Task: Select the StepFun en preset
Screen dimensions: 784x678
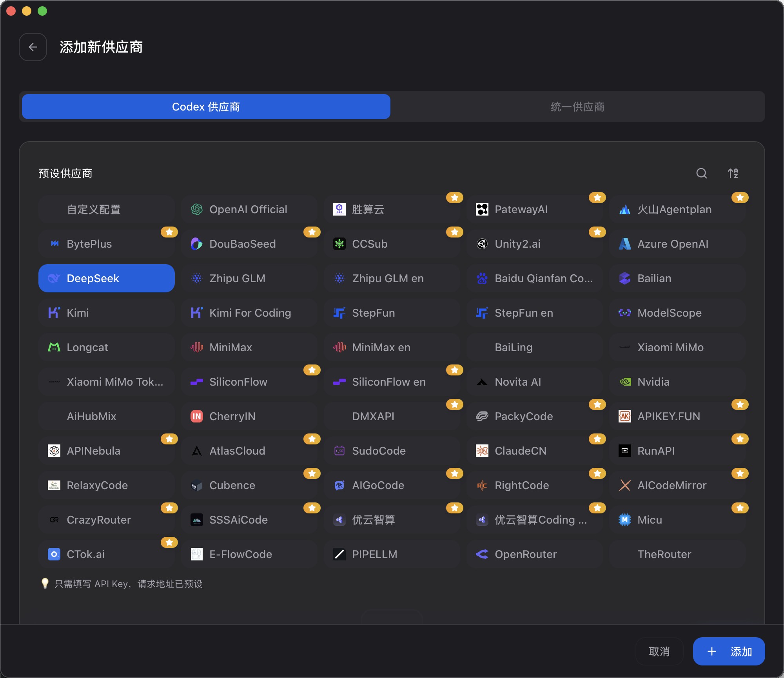Action: coord(535,313)
